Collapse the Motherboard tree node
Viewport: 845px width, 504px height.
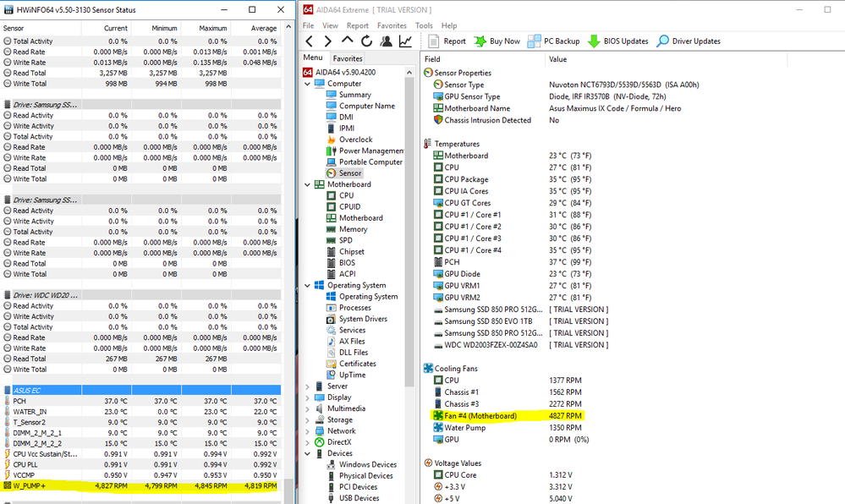(x=308, y=184)
